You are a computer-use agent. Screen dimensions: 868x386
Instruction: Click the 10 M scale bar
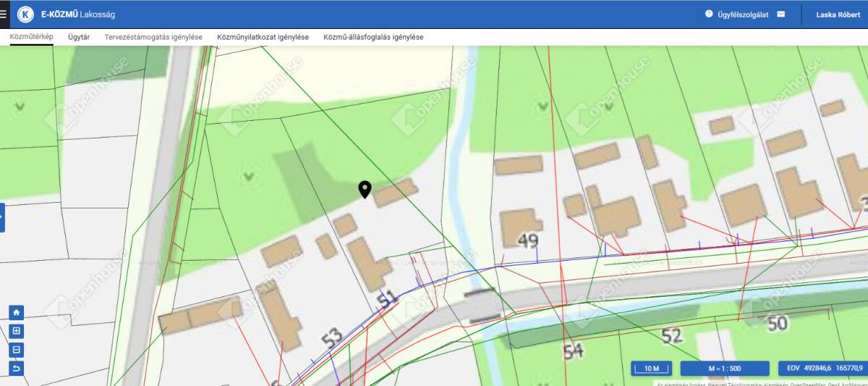(652, 369)
